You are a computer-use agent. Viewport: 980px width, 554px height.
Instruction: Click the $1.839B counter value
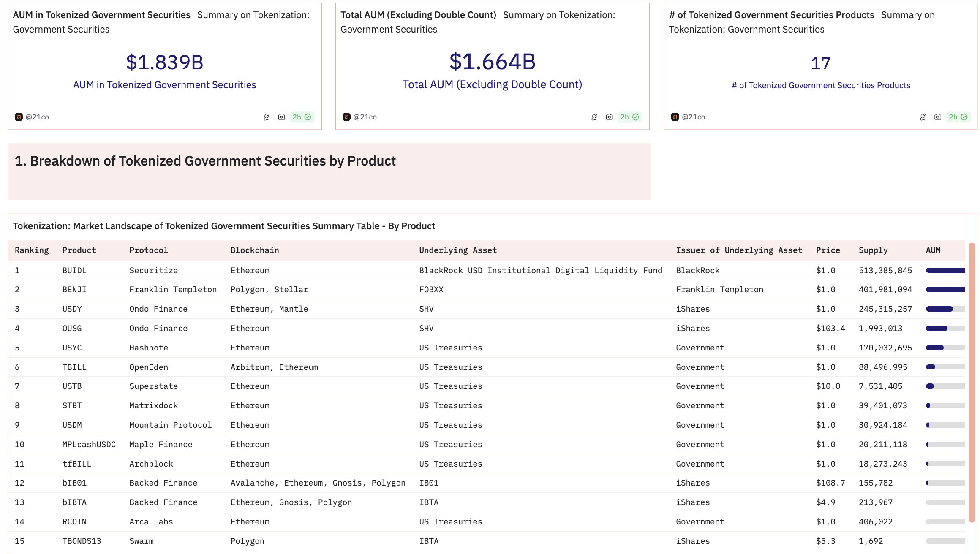click(165, 62)
